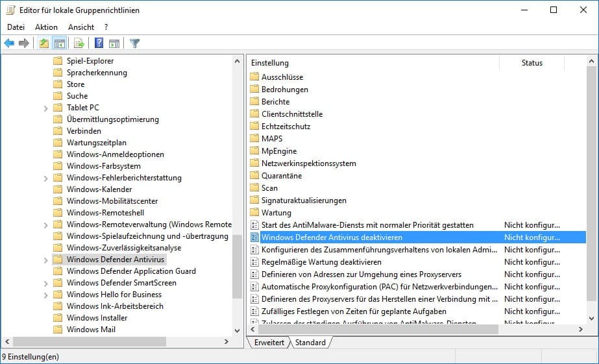Viewport: 599px width, 364px height.
Task: Click the folder icon beside Quarantäne
Action: click(x=254, y=175)
